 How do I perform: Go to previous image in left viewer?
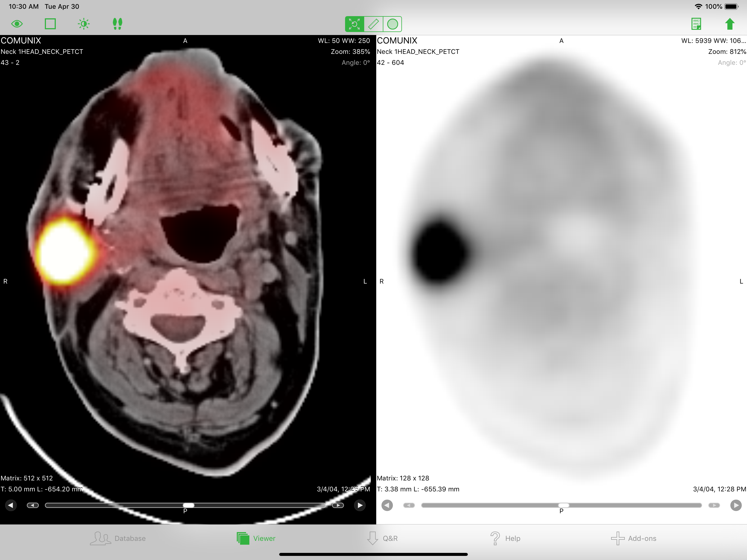pos(11,505)
